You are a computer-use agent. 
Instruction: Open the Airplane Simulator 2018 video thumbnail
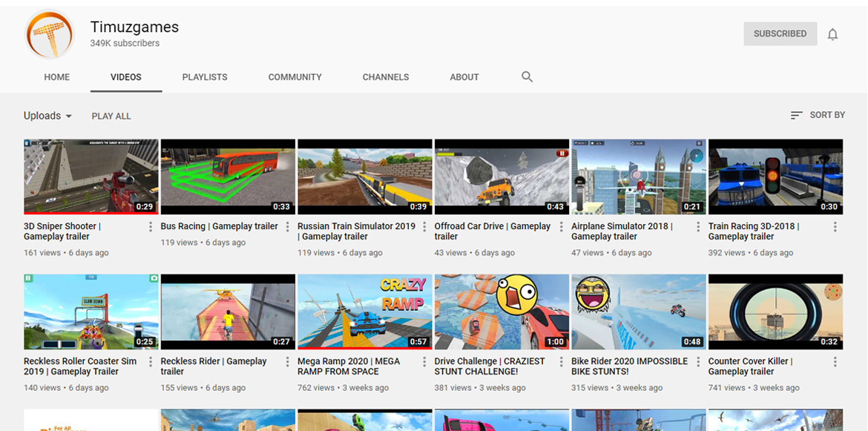(638, 177)
